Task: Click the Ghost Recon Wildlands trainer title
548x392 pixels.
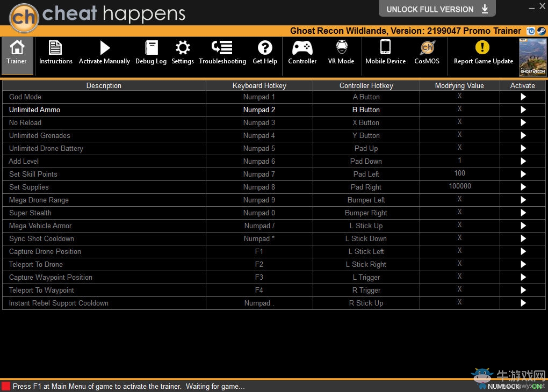Action: tap(406, 31)
